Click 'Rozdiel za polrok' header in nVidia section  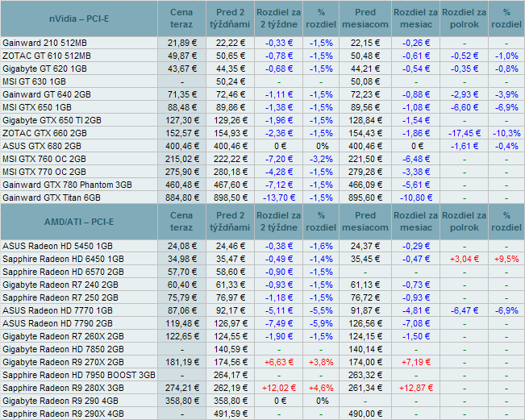click(464, 19)
